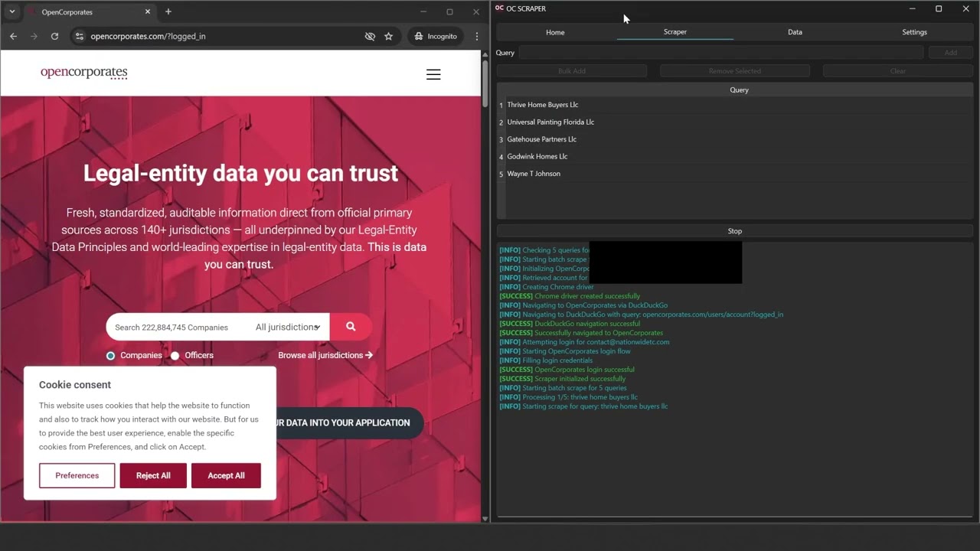Accept all cookies
This screenshot has height=551, width=980.
pos(226,475)
